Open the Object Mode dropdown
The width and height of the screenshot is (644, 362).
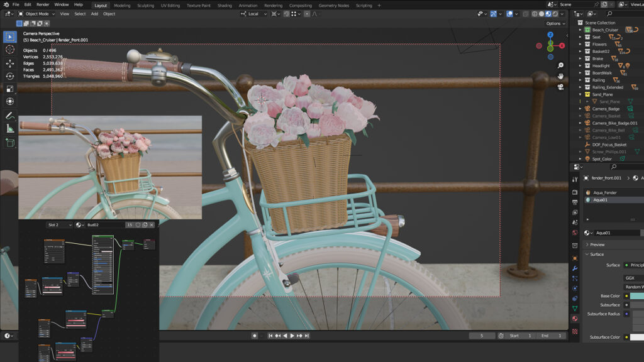point(36,14)
